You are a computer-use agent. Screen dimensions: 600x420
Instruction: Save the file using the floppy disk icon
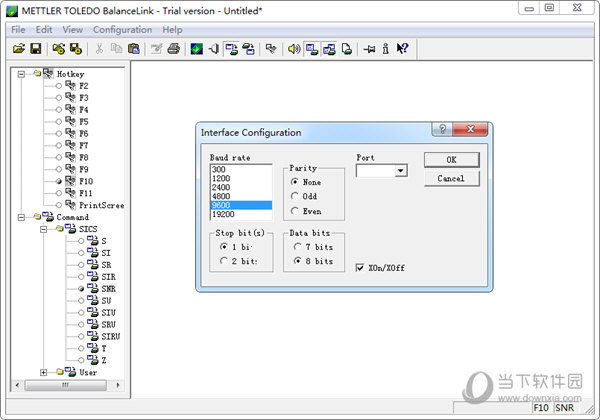pos(36,49)
